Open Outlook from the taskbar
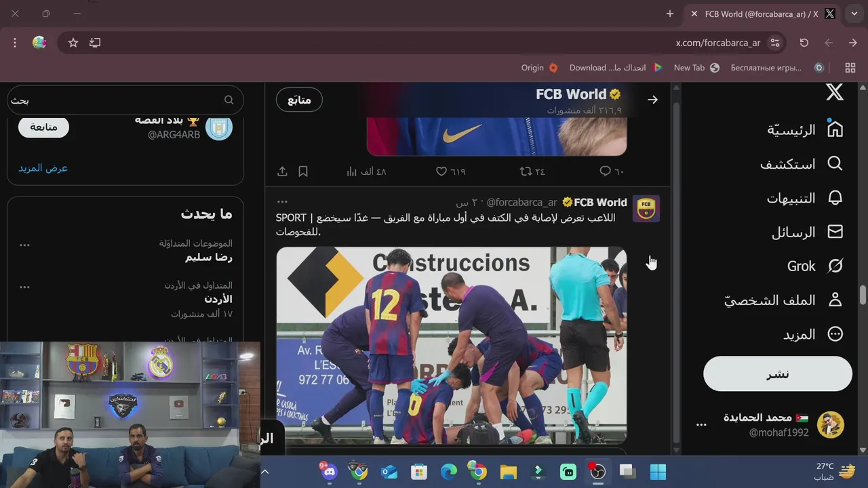Image resolution: width=868 pixels, height=488 pixels. [389, 471]
